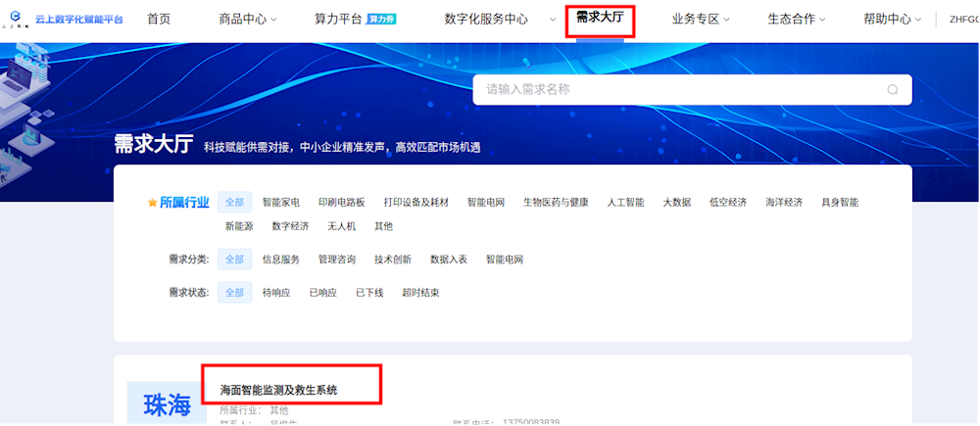Click the platform logo icon

(16, 18)
